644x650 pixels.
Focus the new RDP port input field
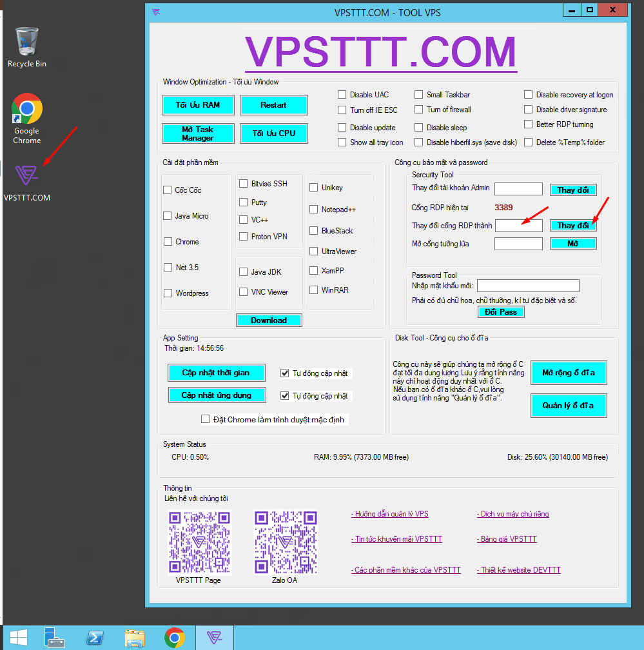(x=519, y=226)
